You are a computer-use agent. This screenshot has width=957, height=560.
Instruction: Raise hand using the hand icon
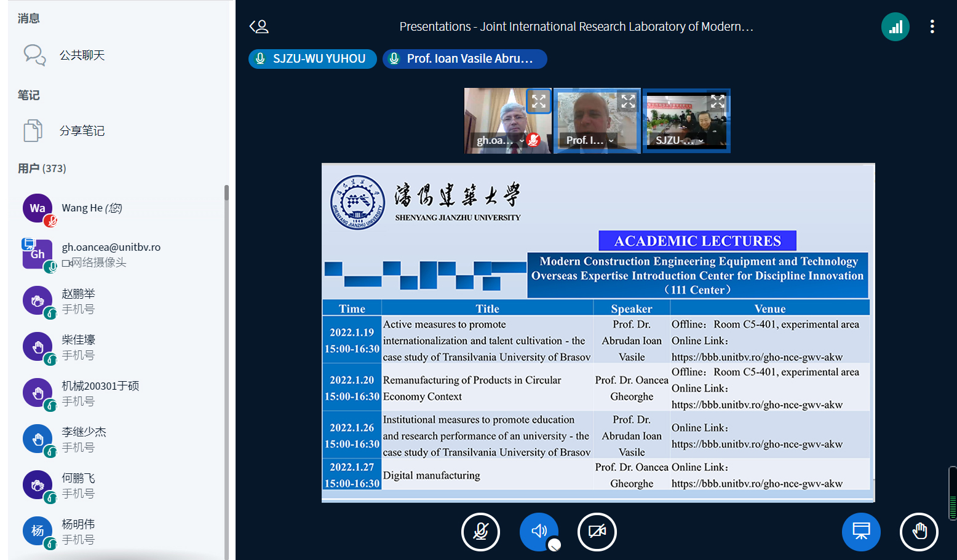click(x=918, y=532)
